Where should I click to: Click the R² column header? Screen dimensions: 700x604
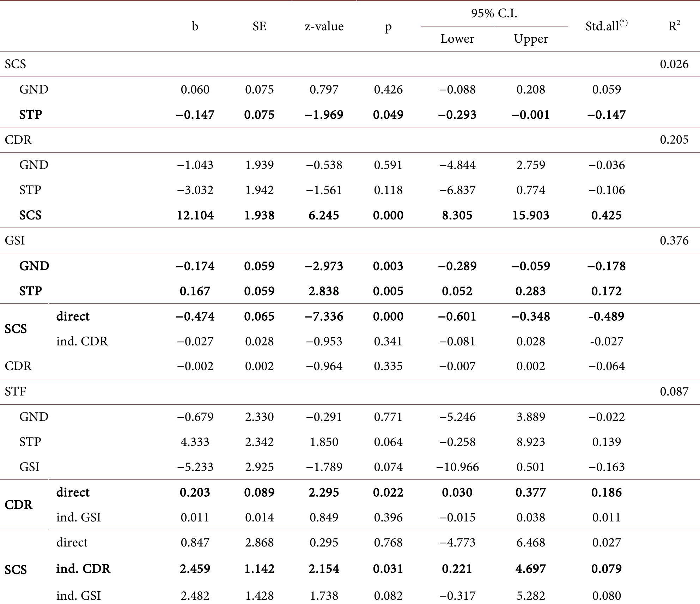click(674, 26)
